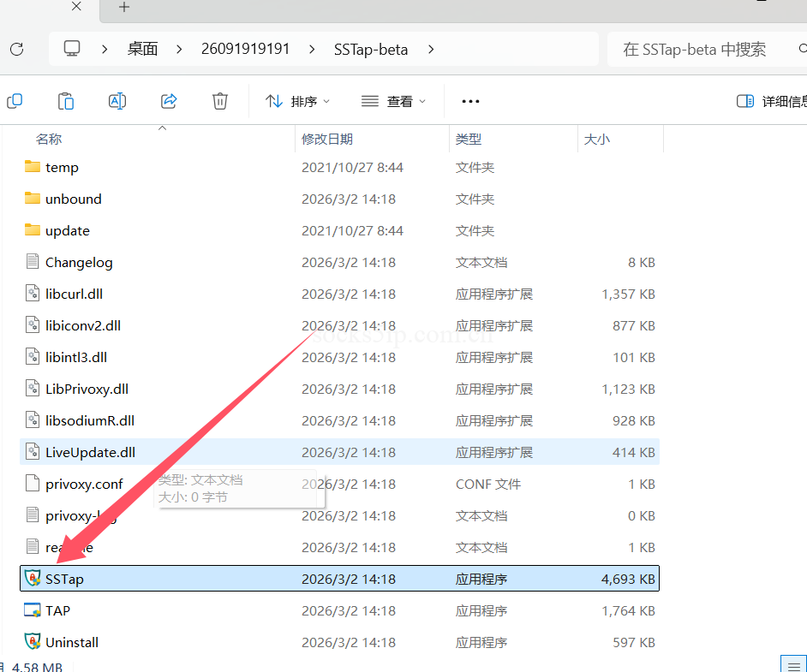Click the Share toolbar icon

click(169, 101)
